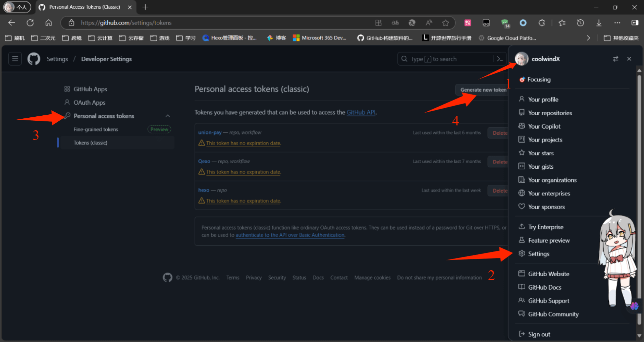Viewport: 644px width, 342px height.
Task: Open Your organizations from user menu
Action: [552, 180]
